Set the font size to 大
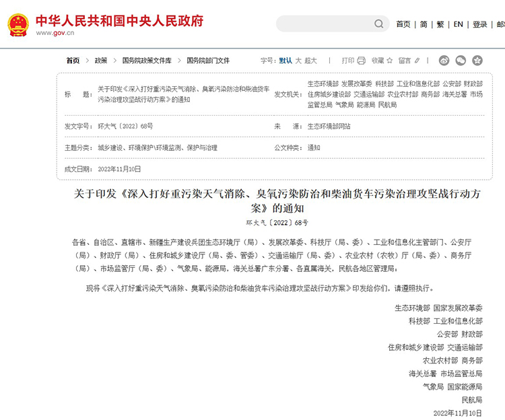Screen dimensions: 505x420 click(x=298, y=61)
